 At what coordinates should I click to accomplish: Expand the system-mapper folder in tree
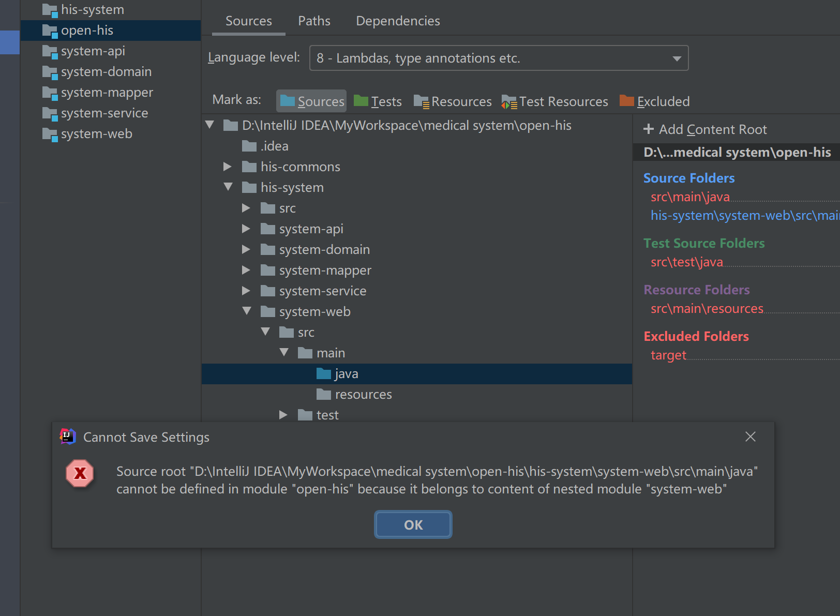[246, 270]
